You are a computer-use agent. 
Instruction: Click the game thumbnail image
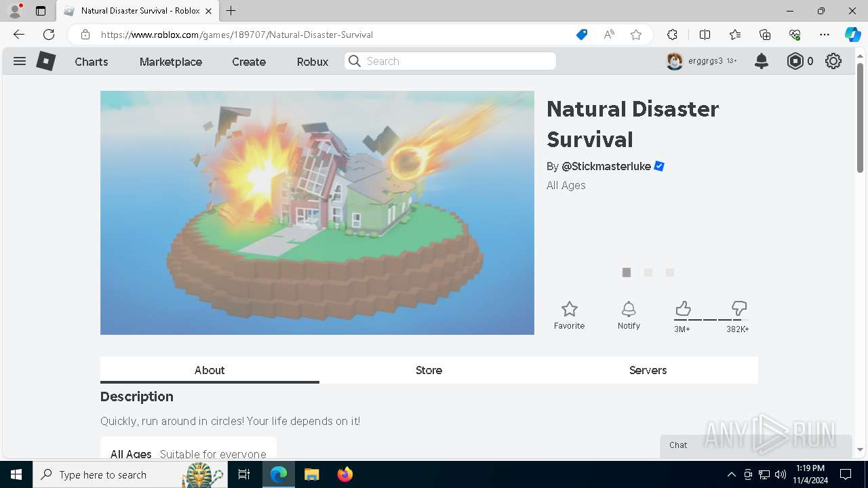pyautogui.click(x=317, y=213)
